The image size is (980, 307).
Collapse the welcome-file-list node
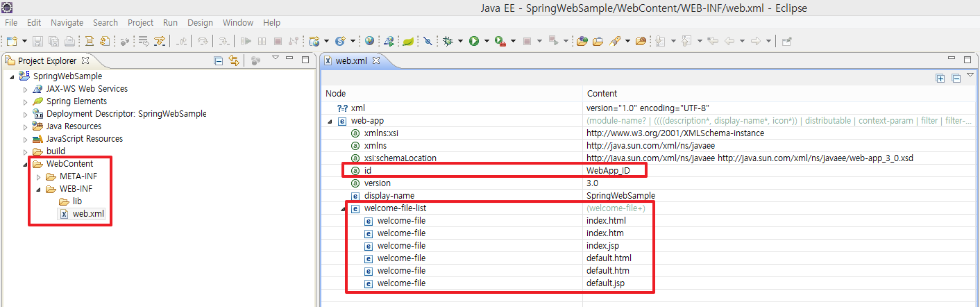[x=344, y=208]
